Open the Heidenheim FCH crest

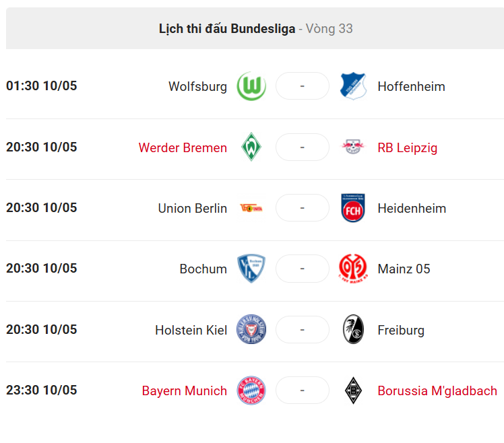353,208
